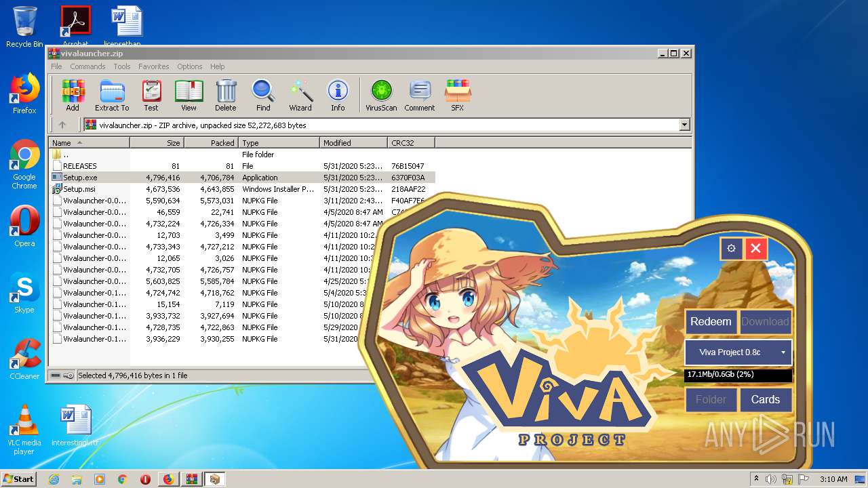Open the archive Info icon
The height and width of the screenshot is (488, 868).
pos(338,95)
